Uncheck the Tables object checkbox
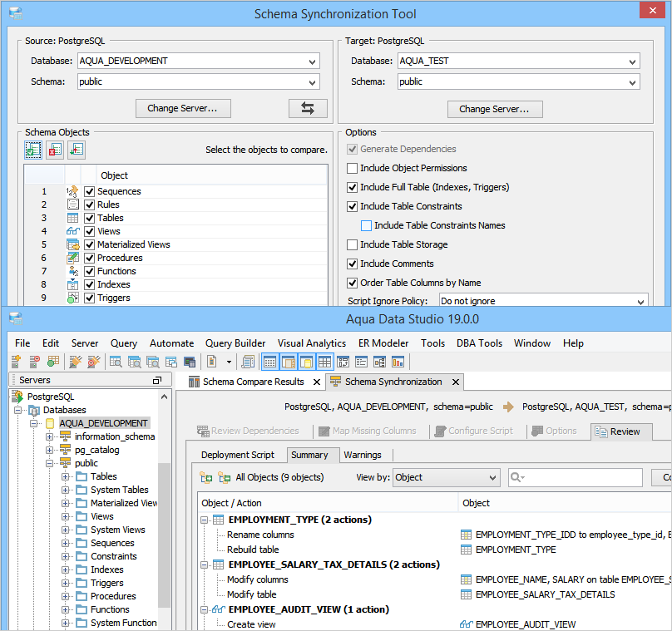This screenshot has height=631, width=672. 89,218
